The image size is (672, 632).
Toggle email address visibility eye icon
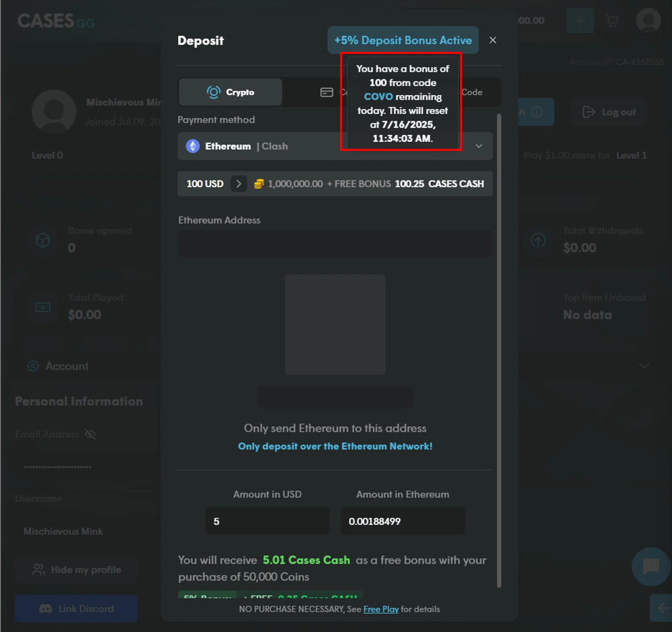(90, 434)
